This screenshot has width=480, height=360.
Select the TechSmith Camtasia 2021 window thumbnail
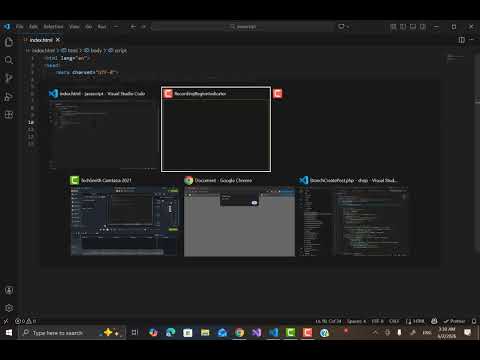point(124,216)
